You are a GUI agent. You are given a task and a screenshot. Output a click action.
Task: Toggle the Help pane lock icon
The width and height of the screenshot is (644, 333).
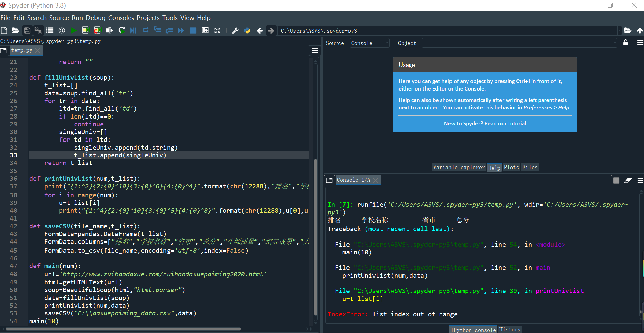click(x=626, y=43)
